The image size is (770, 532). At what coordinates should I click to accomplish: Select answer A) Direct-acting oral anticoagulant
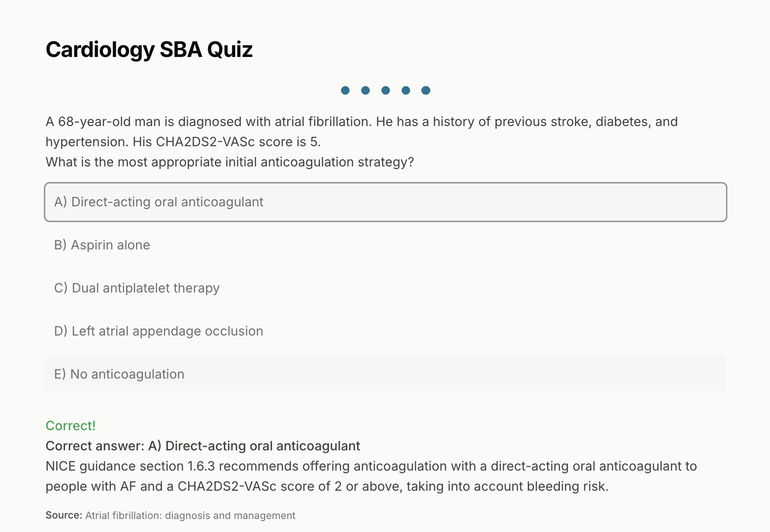click(385, 202)
